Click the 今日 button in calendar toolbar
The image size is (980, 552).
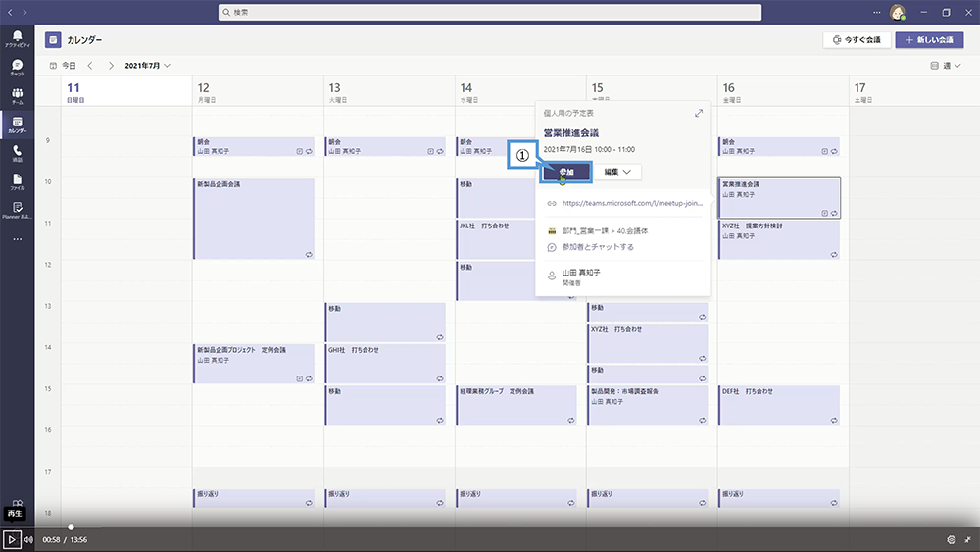pos(63,66)
